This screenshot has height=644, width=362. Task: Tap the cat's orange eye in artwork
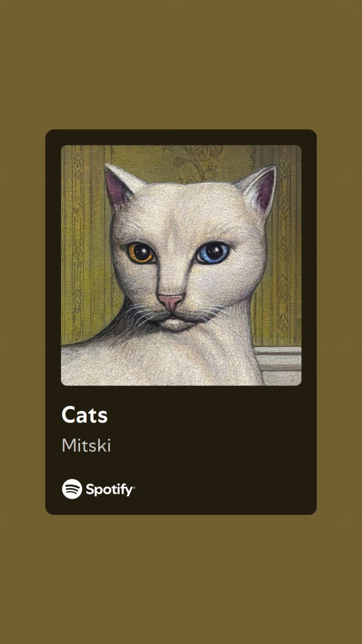(141, 253)
